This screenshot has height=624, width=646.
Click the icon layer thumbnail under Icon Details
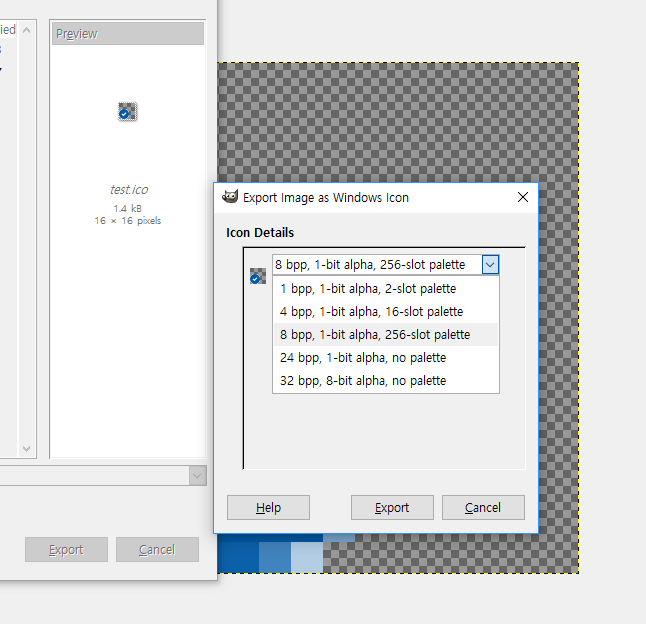[256, 277]
